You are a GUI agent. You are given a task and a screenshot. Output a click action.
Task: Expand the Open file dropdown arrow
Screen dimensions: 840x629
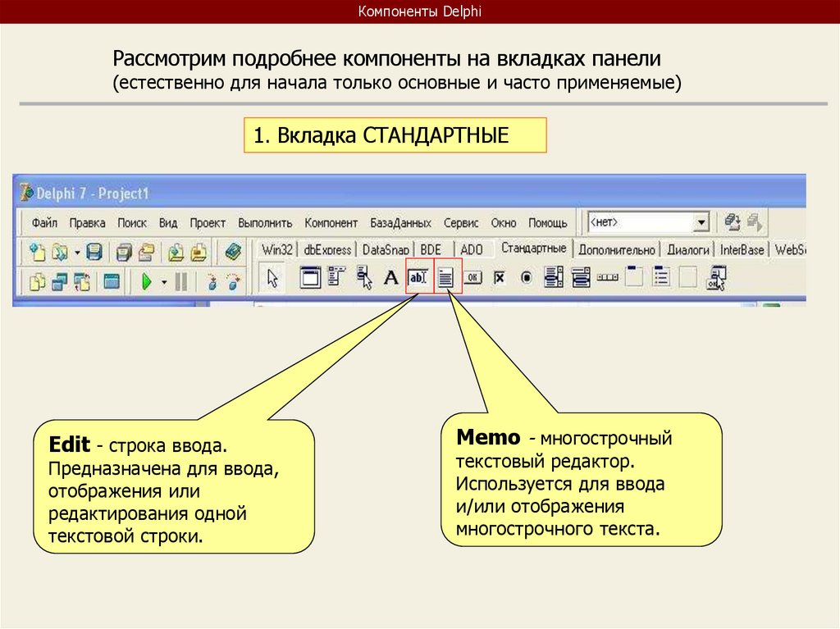(77, 253)
